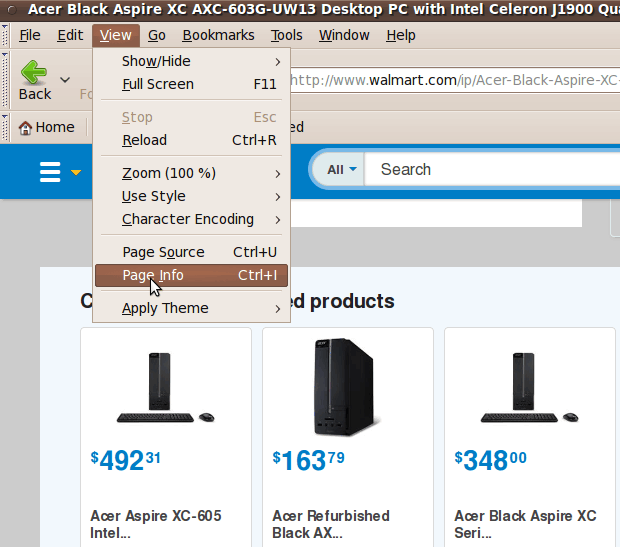Click the Acer Aspire XC-605 product image
This screenshot has height=547, width=620.
pyautogui.click(x=166, y=388)
